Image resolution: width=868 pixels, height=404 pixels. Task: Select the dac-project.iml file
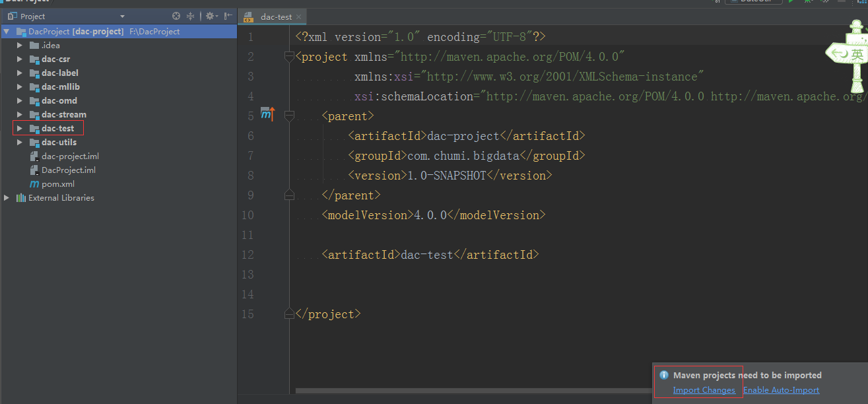[70, 156]
